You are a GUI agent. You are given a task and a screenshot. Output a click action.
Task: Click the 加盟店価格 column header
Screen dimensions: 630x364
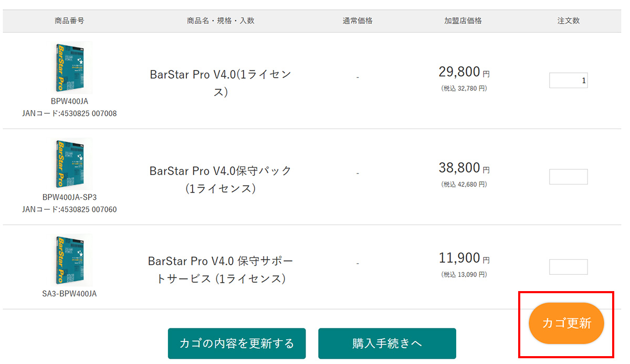click(x=463, y=21)
